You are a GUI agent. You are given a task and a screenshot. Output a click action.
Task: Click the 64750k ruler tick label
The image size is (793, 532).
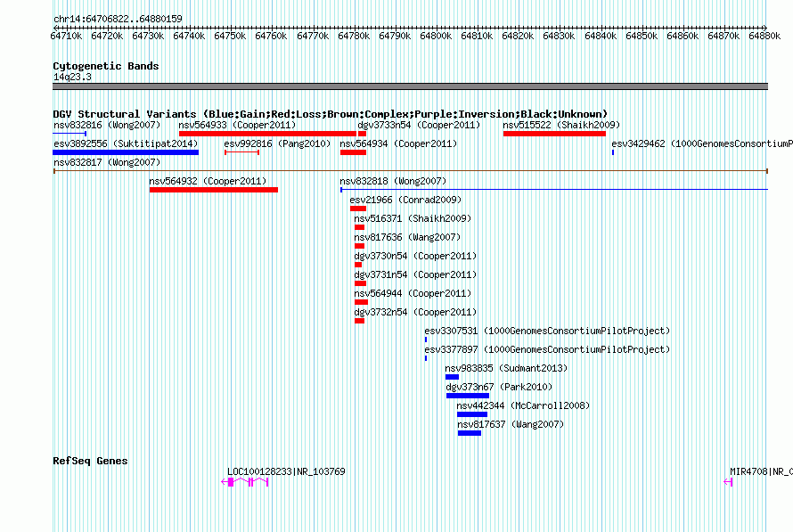pyautogui.click(x=230, y=36)
